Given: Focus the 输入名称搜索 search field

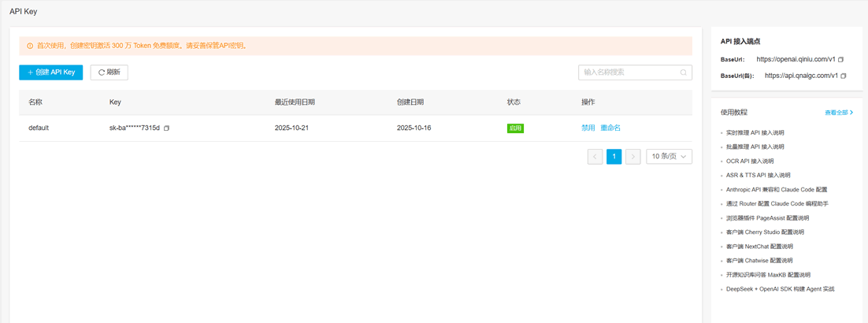Looking at the screenshot, I should pyautogui.click(x=629, y=72).
